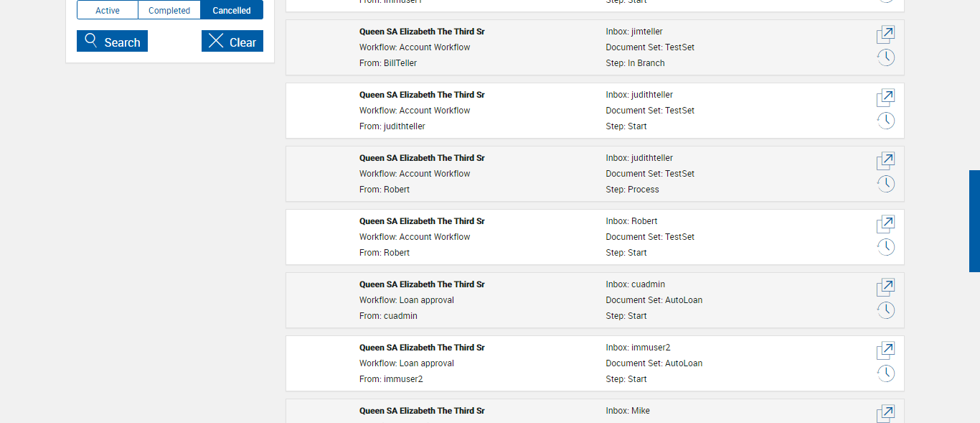View history for Robert inbox item

pos(885,247)
